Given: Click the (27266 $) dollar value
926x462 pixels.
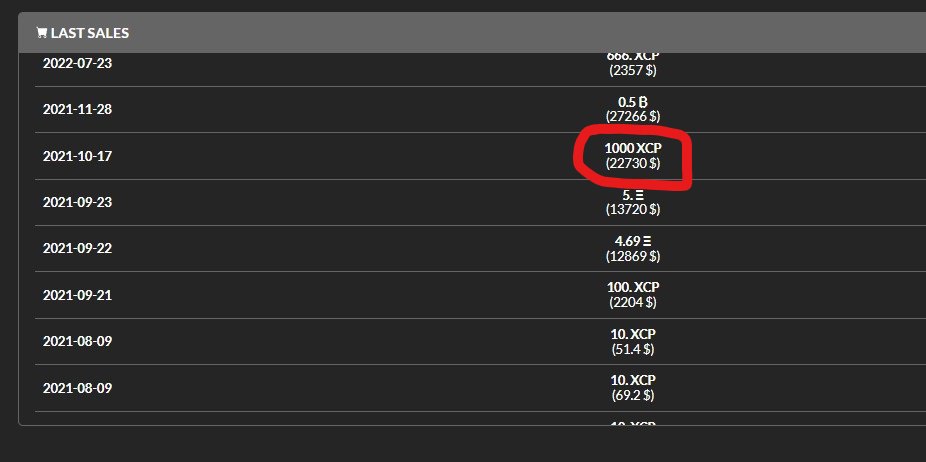Looking at the screenshot, I should 633,117.
